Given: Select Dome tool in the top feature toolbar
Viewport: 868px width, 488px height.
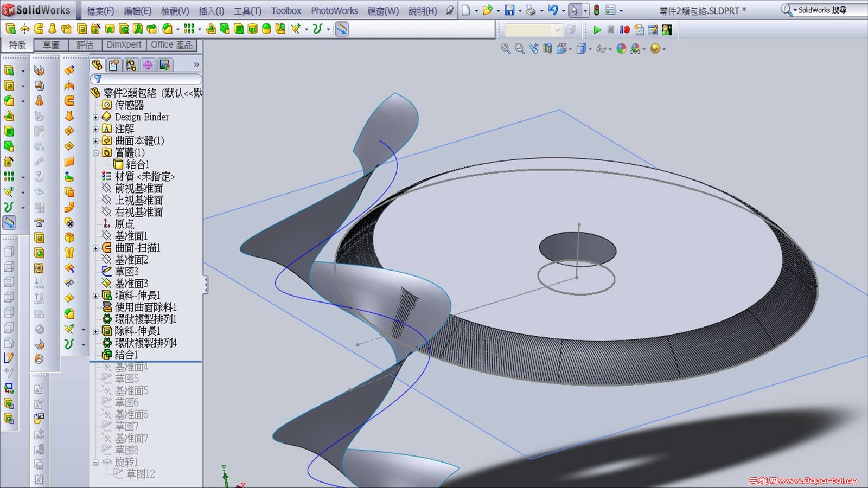Looking at the screenshot, I should 266,29.
